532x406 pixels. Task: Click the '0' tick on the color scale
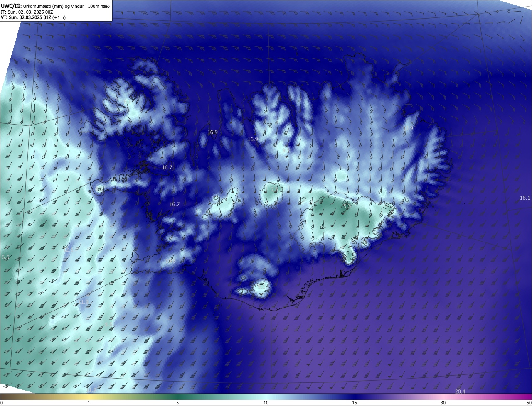coord(2,403)
